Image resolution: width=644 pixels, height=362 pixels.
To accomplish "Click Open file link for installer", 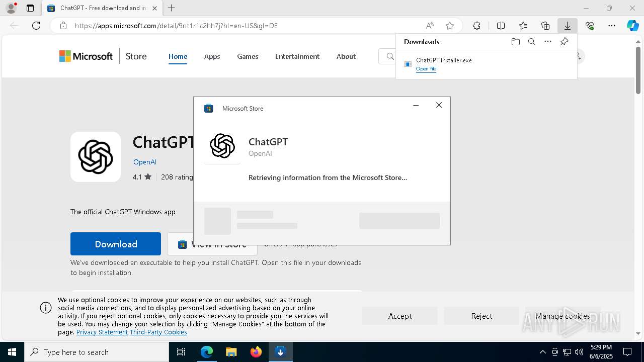I will click(426, 69).
